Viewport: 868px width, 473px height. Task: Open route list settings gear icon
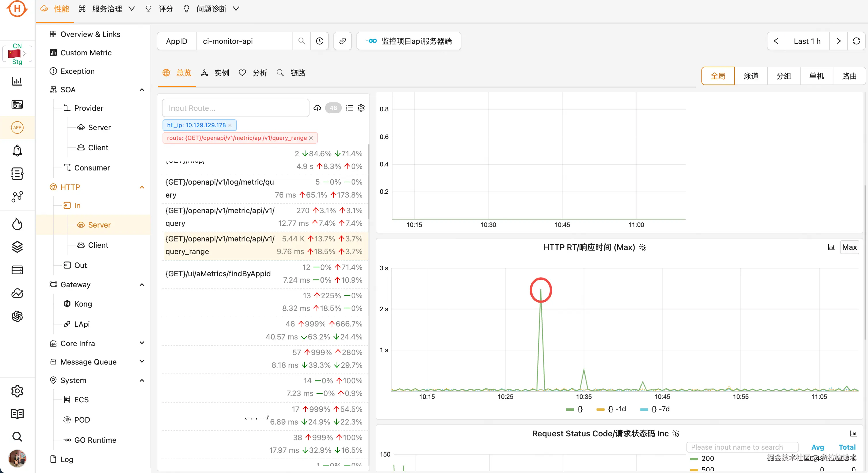361,108
